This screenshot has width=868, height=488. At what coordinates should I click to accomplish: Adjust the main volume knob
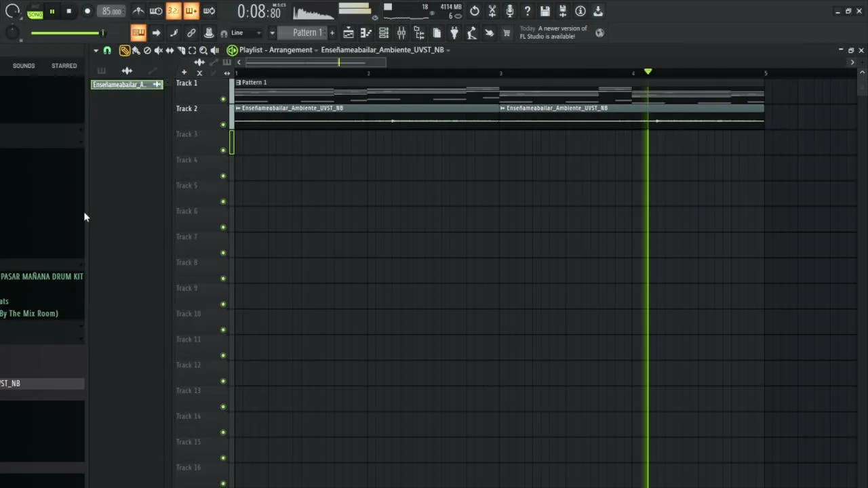12,11
